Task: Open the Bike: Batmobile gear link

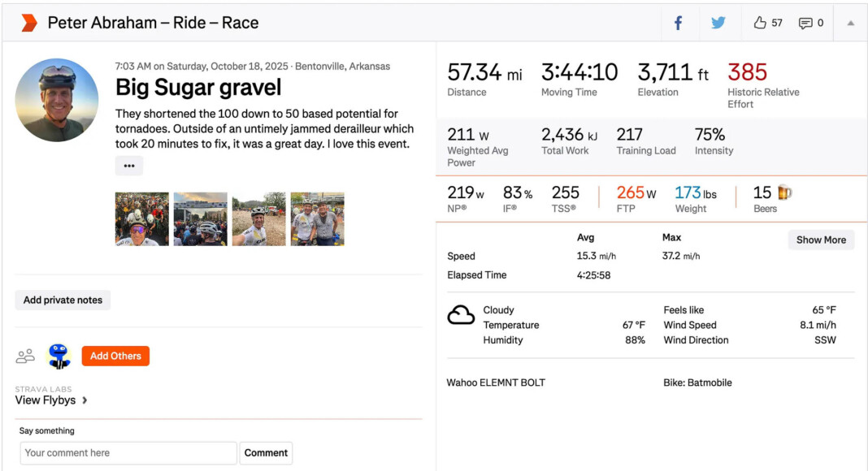Action: pos(697,382)
